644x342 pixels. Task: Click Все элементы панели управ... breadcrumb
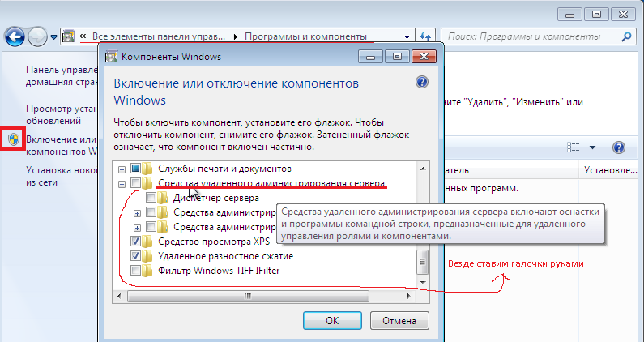pos(159,36)
